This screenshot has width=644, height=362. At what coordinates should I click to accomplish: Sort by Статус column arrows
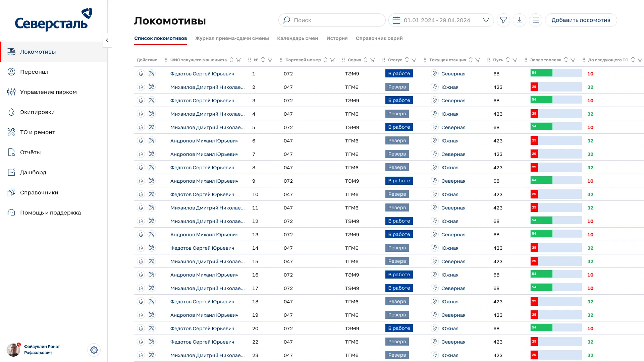407,60
